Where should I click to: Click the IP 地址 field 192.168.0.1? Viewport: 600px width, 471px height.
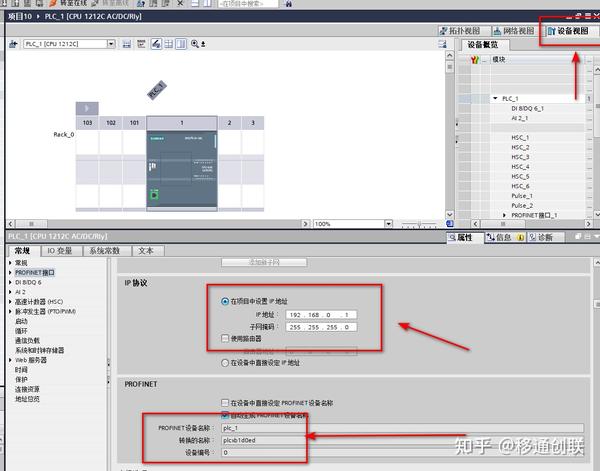[x=321, y=315]
